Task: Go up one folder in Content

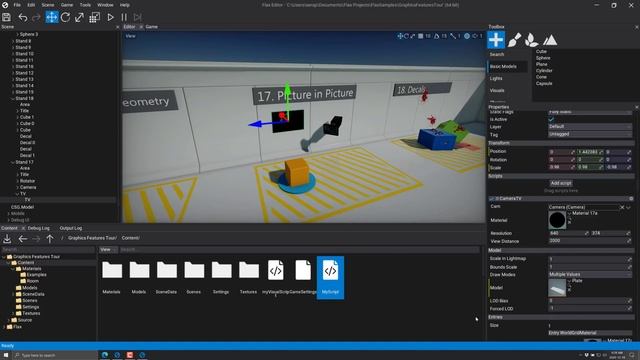Action: click(50, 239)
